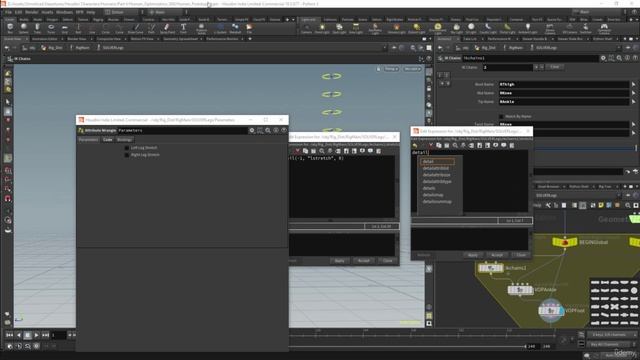Click the yellow sticky note icon in network toolbar
640x360 pixels.
[x=601, y=205]
